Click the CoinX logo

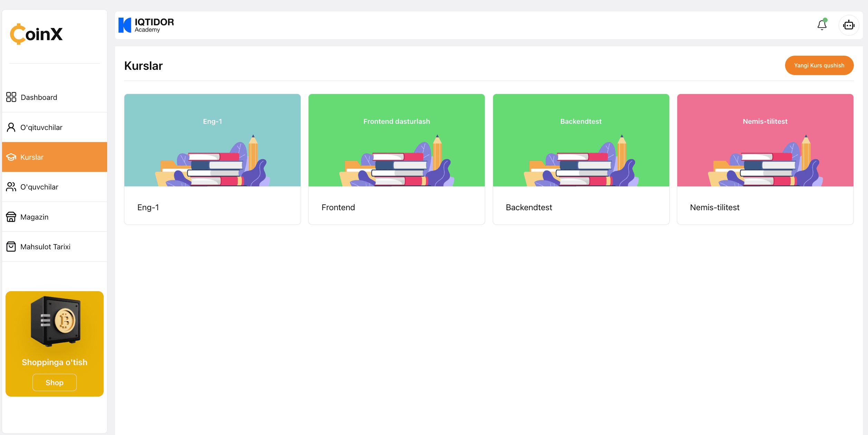tap(36, 34)
